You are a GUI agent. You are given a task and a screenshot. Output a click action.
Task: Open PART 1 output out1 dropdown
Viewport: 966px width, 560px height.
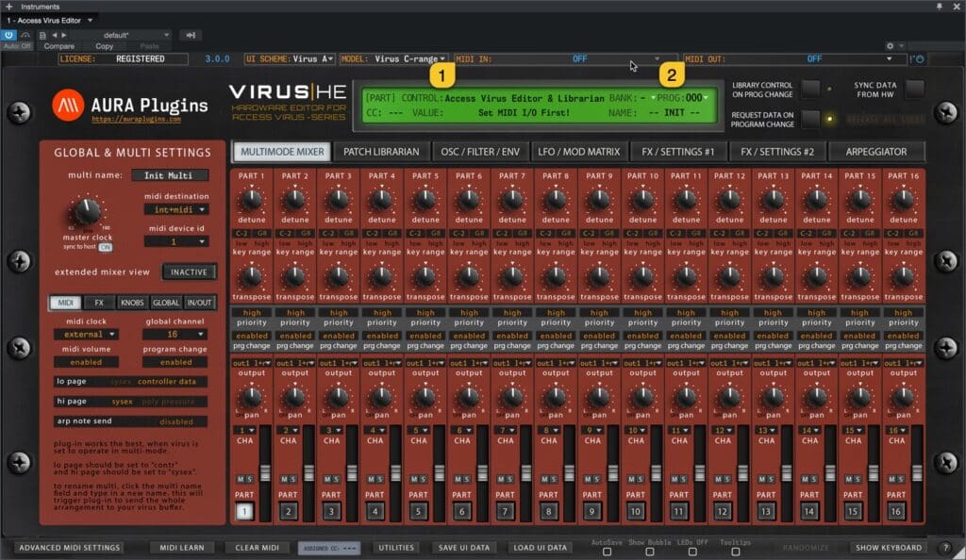[x=251, y=363]
